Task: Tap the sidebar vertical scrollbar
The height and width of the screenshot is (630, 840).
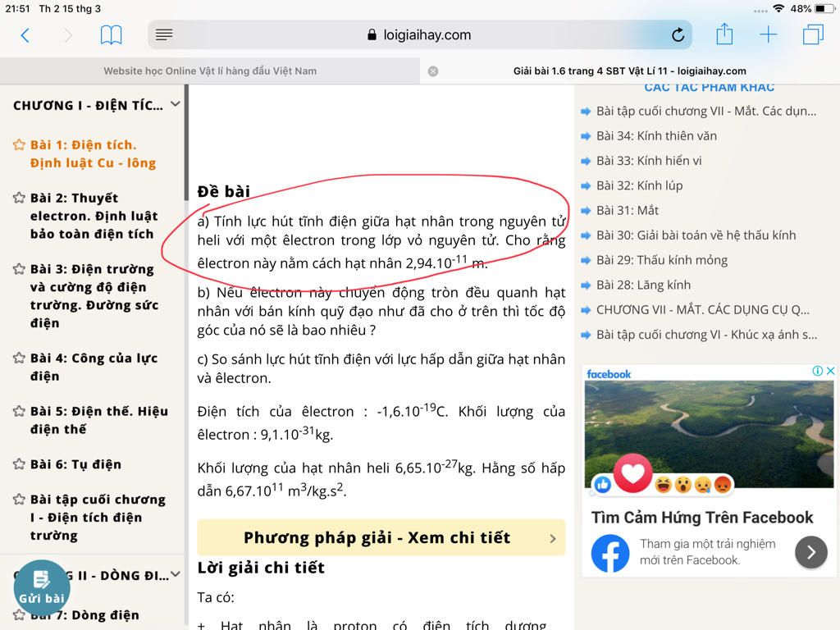Action: coord(186,143)
